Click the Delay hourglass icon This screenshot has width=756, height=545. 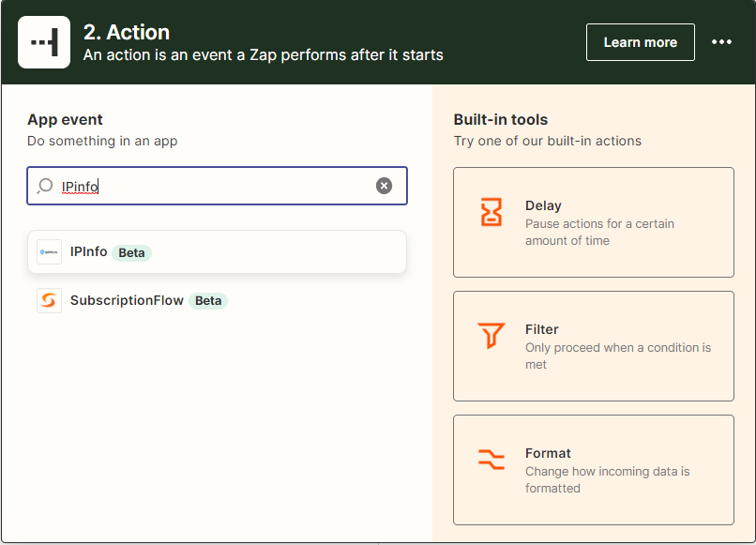[x=491, y=213]
